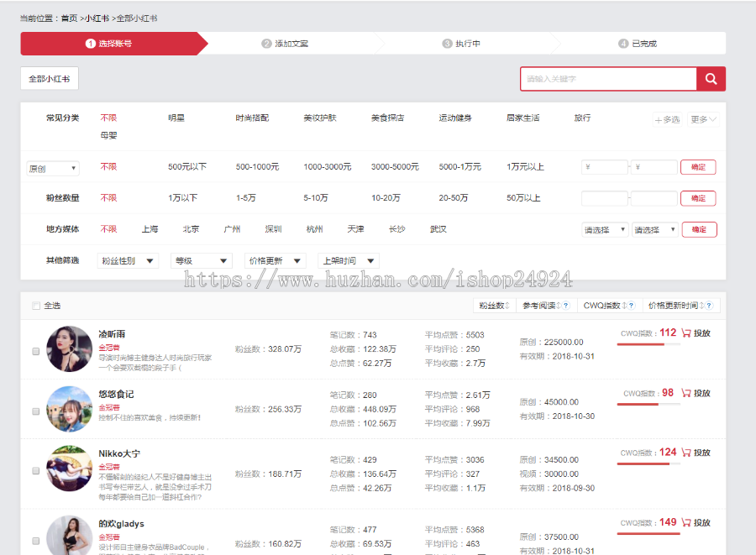
Task: Focus the minimum price input field
Action: pyautogui.click(x=605, y=167)
